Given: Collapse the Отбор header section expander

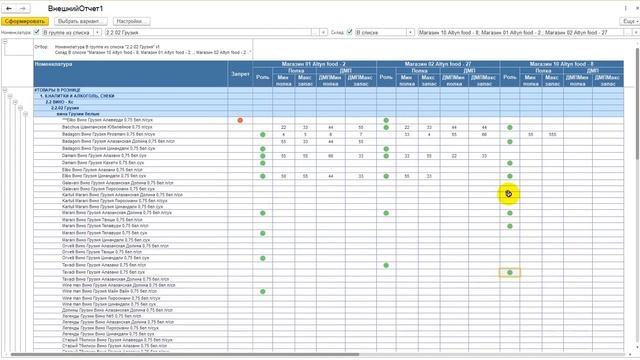Looking at the screenshot, I should coord(5,42).
